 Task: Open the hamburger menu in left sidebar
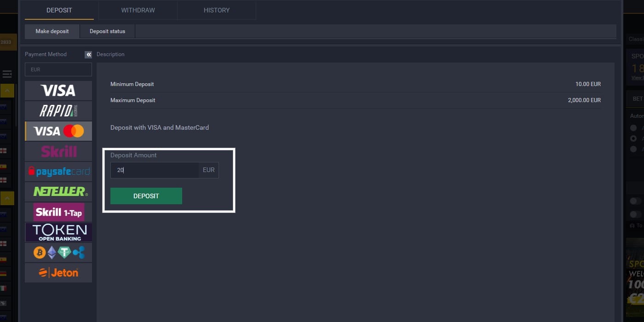coord(7,74)
